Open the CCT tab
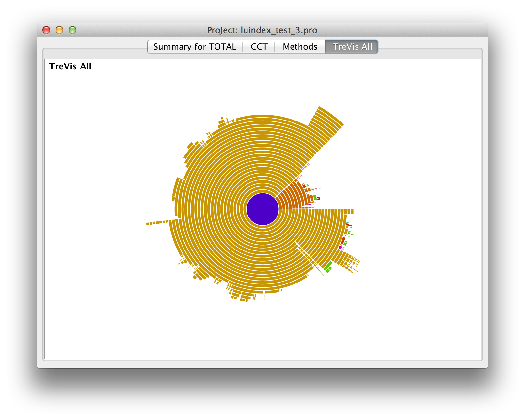The width and height of the screenshot is (525, 420). 259,47
